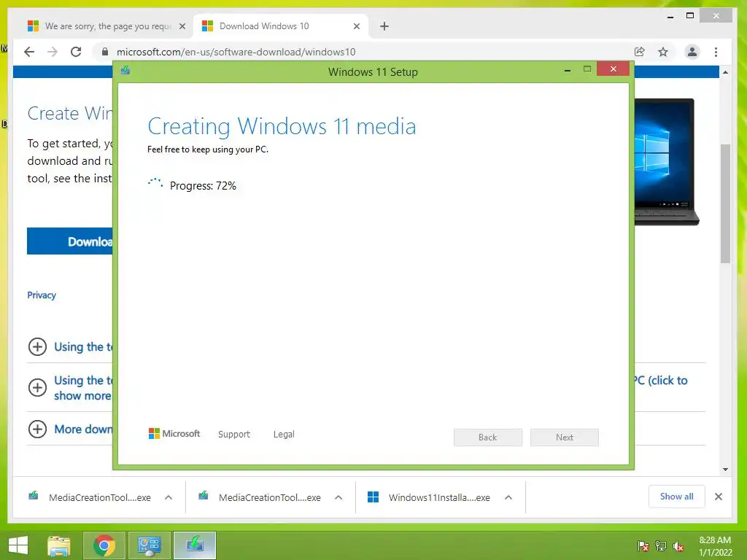Click the Progress: 72% text
The height and width of the screenshot is (560, 747).
point(203,186)
